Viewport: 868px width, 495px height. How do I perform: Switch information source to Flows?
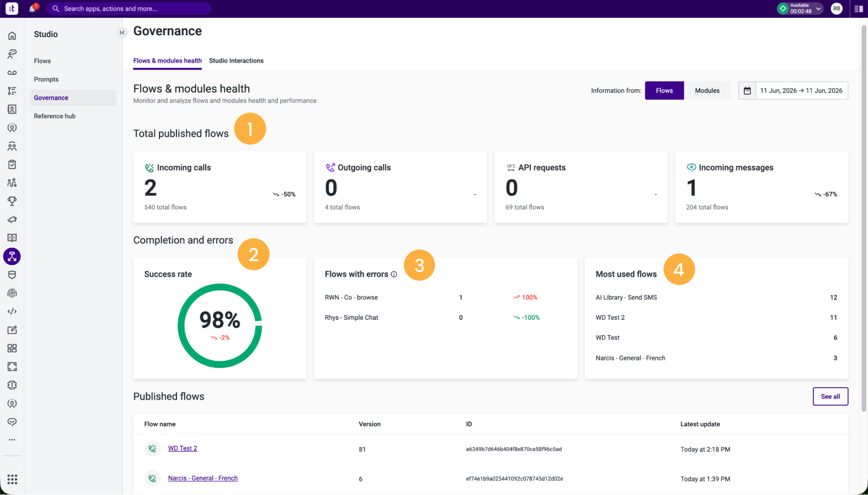click(664, 91)
